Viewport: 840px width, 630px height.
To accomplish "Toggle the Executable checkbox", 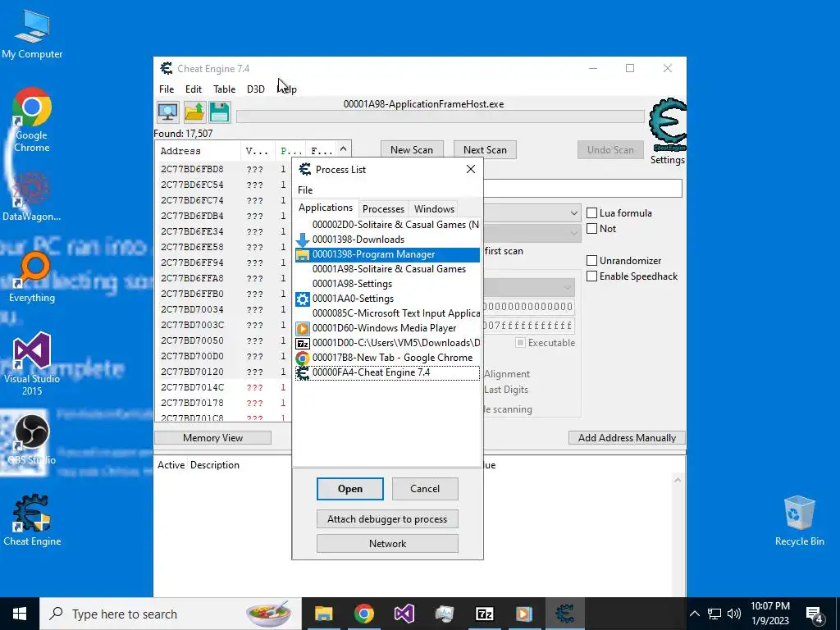I will (520, 343).
